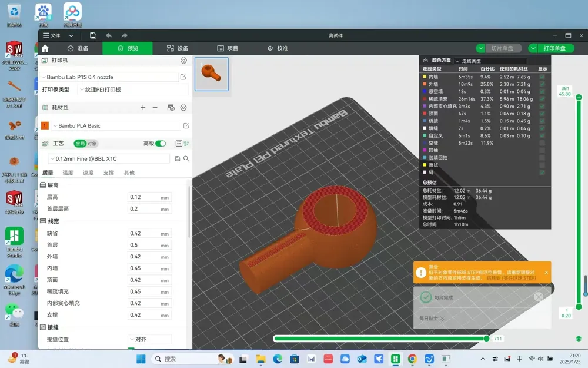Open File Explorer from the taskbar
Image resolution: width=588 pixels, height=368 pixels.
pyautogui.click(x=260, y=359)
